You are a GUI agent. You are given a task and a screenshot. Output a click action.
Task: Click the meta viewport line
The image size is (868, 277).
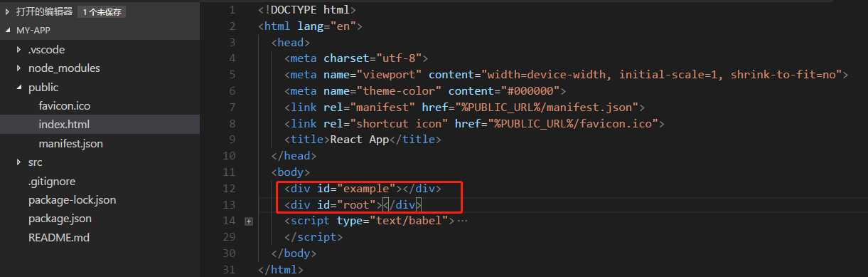567,75
